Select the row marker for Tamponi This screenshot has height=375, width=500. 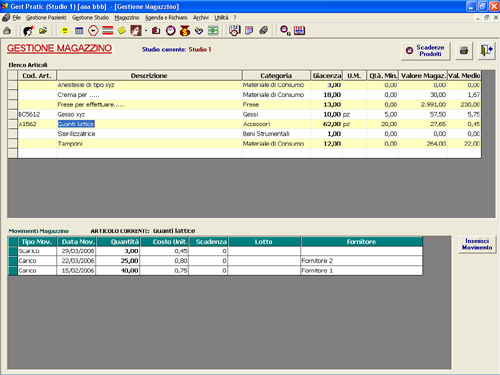click(13, 144)
